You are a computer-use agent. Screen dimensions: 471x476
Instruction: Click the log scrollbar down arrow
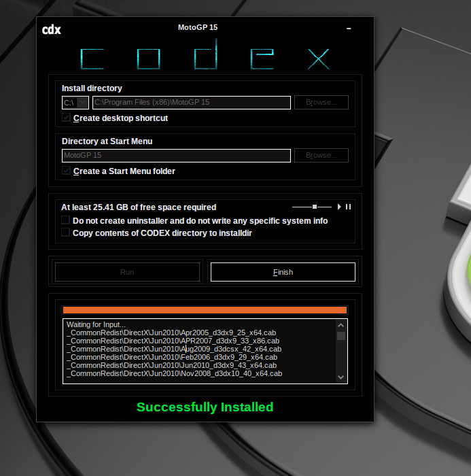341,377
